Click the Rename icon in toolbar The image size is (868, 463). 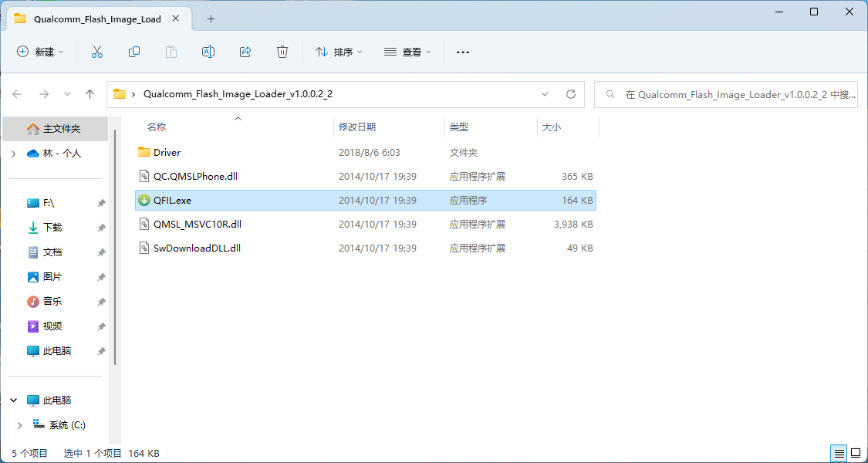click(208, 52)
